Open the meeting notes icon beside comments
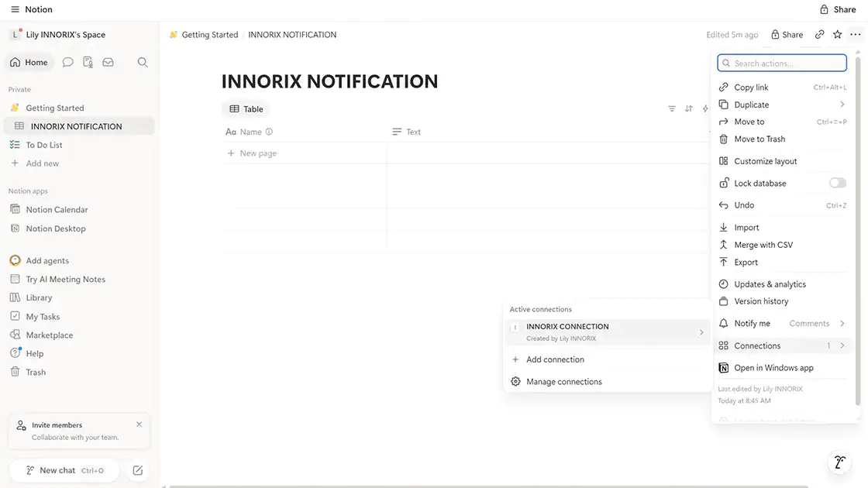Screen dimensions: 868x488 (x=88, y=62)
